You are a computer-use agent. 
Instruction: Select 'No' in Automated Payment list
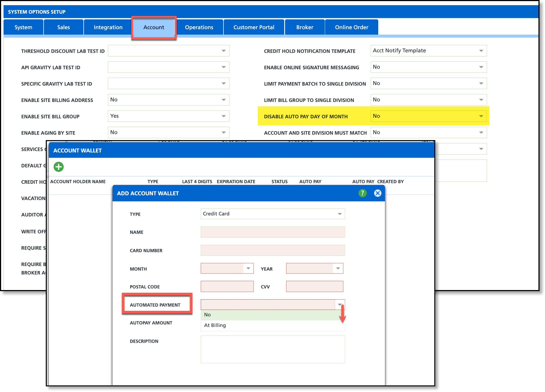tap(207, 315)
